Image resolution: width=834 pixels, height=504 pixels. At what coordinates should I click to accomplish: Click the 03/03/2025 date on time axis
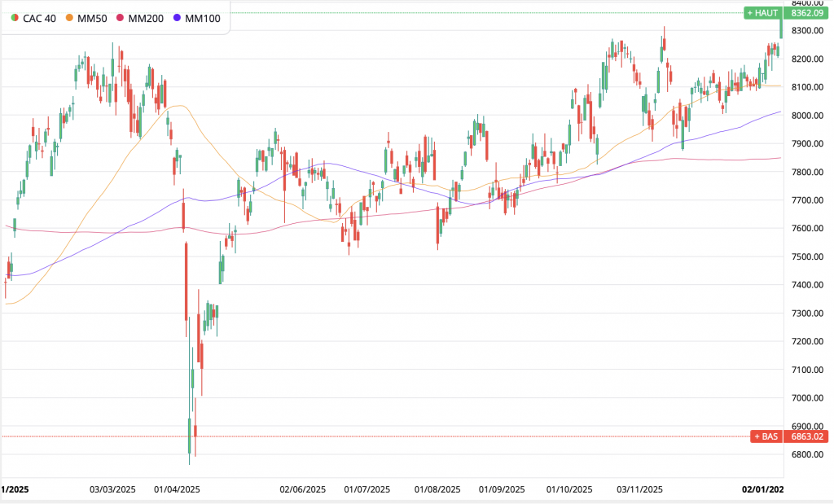[x=112, y=490]
